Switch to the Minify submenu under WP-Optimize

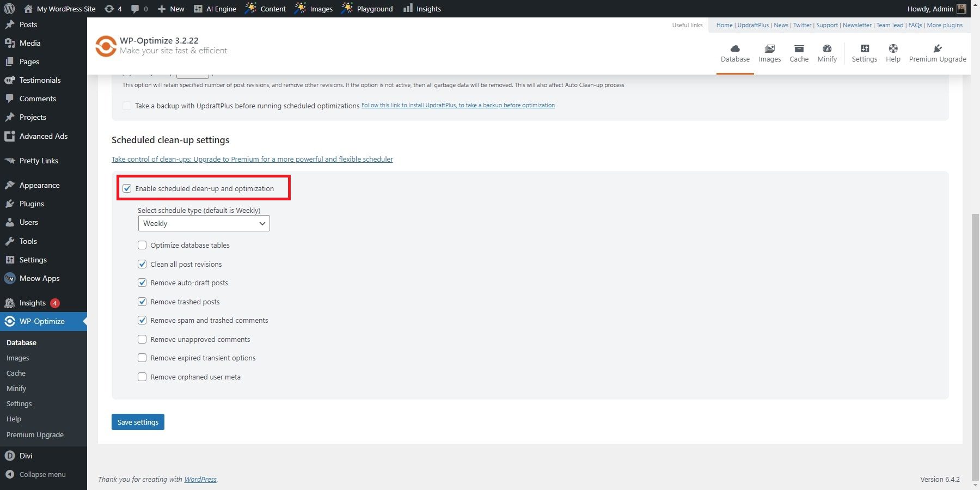coord(16,388)
